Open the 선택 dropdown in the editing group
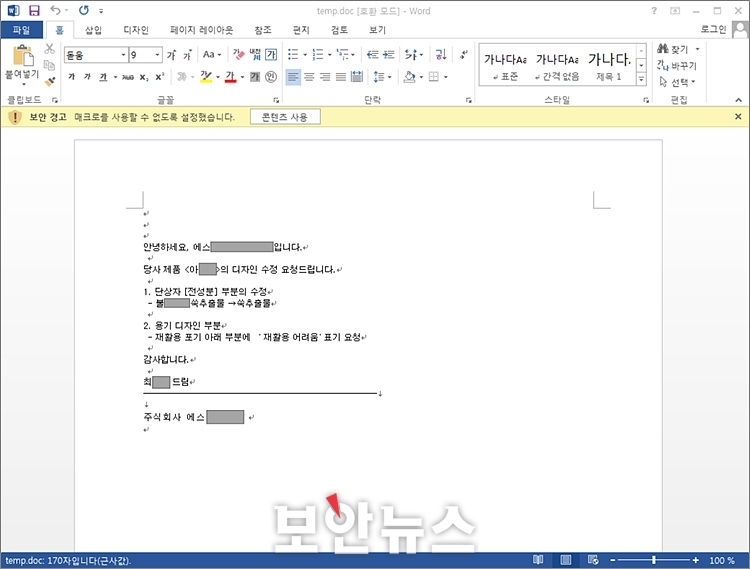Screen dimensions: 750x569 (x=677, y=82)
